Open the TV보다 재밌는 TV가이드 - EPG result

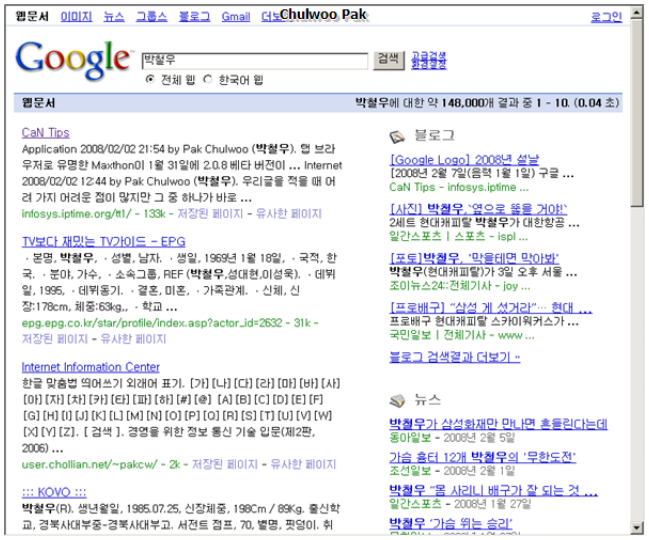click(103, 242)
